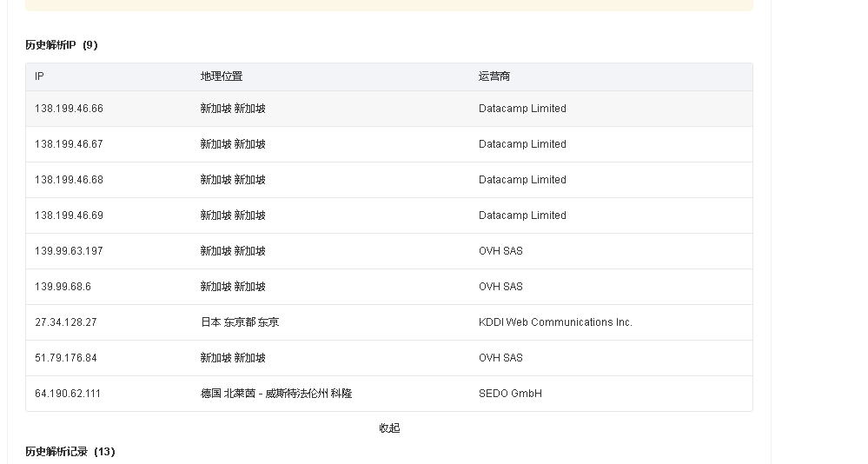Click location 德国 北莱茵 - 威斯特法伦州 科隆
This screenshot has height=464, width=868.
tap(276, 394)
